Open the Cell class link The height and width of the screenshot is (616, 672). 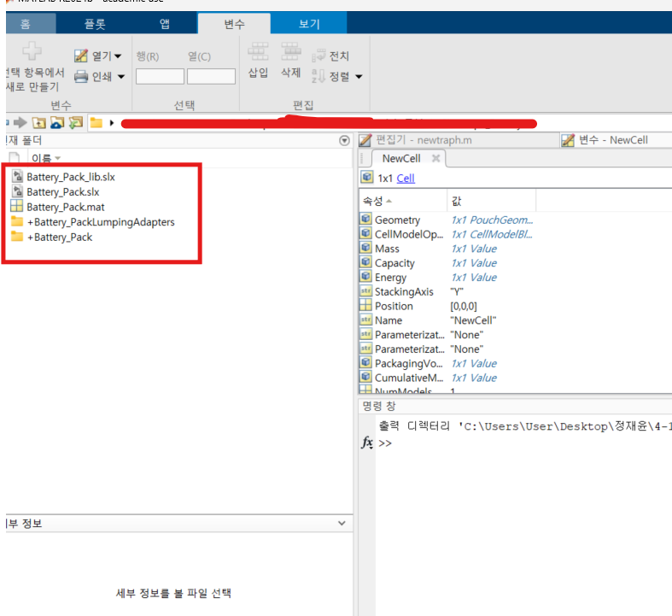coord(406,179)
